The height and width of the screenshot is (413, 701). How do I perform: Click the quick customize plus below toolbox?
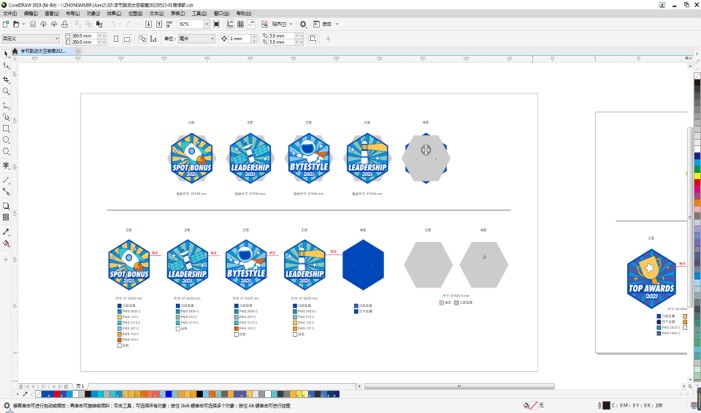click(6, 260)
